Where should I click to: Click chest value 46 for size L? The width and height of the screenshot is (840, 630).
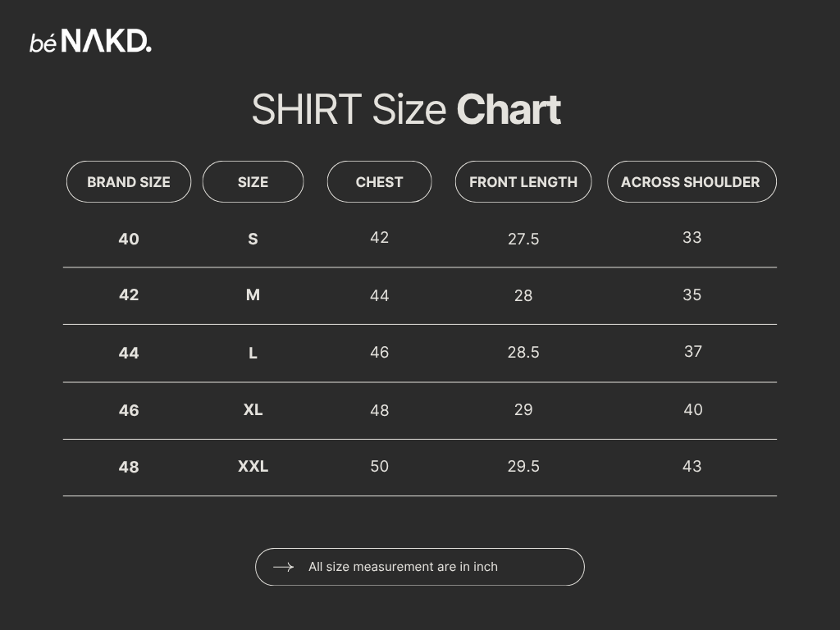coord(379,352)
